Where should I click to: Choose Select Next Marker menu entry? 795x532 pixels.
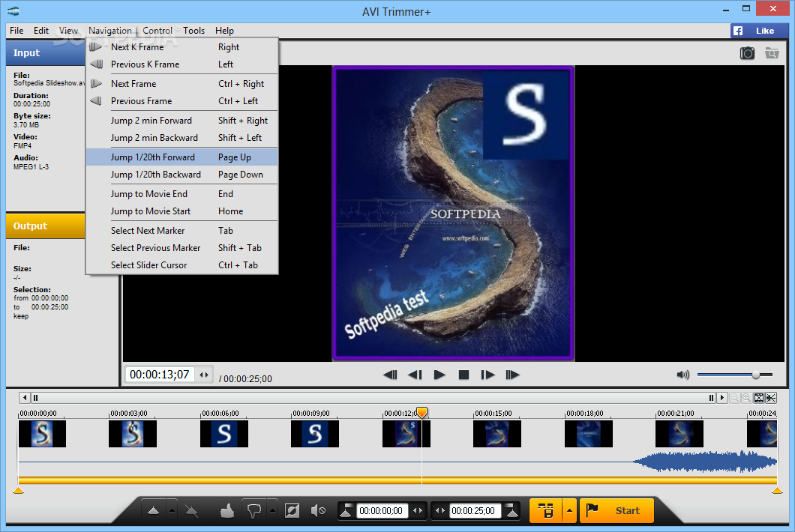coord(182,231)
